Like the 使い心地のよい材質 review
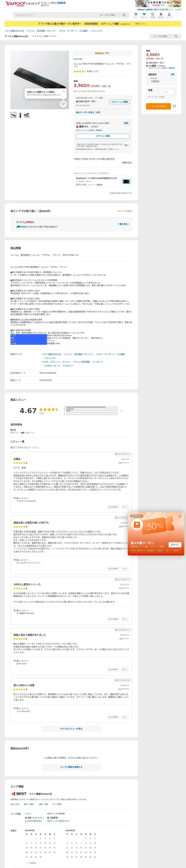Image resolution: width=186 pixels, height=868 pixels. click(x=113, y=717)
